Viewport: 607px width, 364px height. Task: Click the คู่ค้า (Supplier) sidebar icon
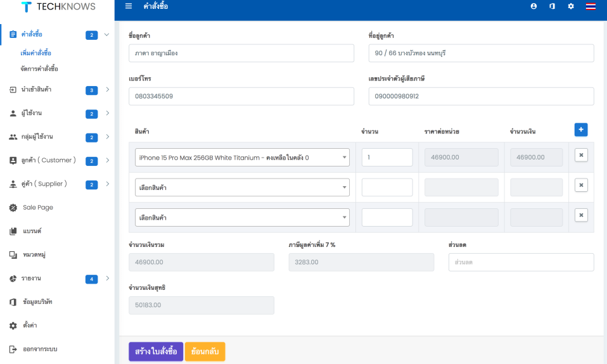pos(13,184)
